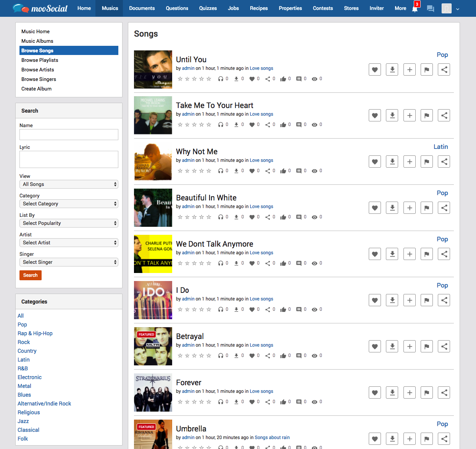Download We Dont Talk Anymore
The width and height of the screenshot is (476, 449).
(x=392, y=254)
